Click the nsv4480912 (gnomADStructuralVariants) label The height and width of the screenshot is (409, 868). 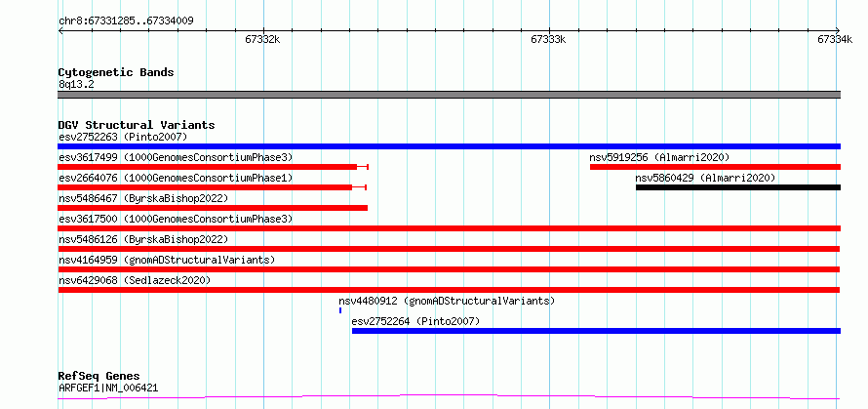[447, 301]
